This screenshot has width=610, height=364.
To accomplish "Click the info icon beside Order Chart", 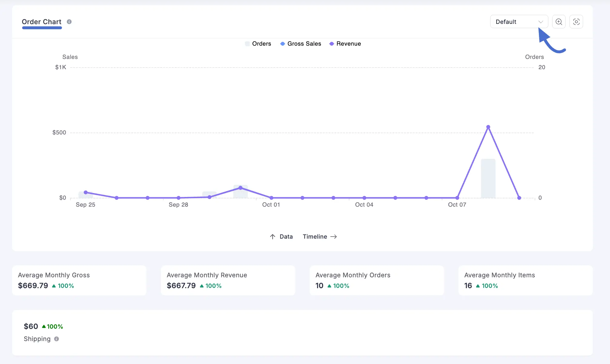I will tap(69, 21).
